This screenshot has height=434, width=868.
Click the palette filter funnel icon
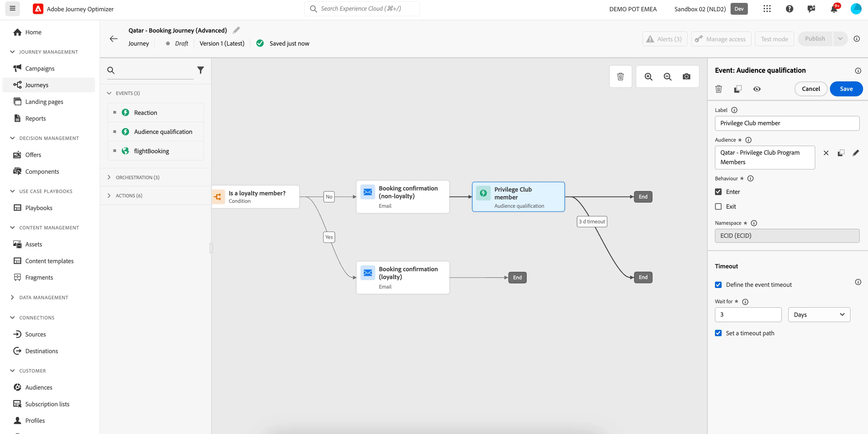pos(200,70)
